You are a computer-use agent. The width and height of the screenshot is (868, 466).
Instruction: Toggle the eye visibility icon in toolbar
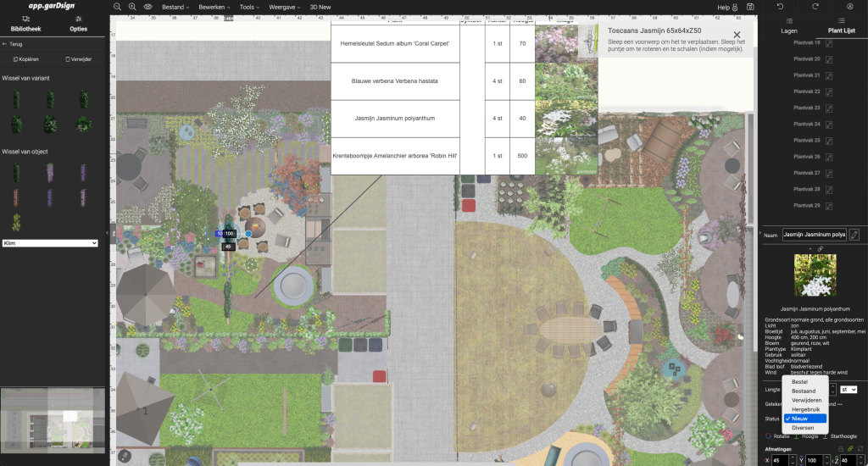click(147, 7)
